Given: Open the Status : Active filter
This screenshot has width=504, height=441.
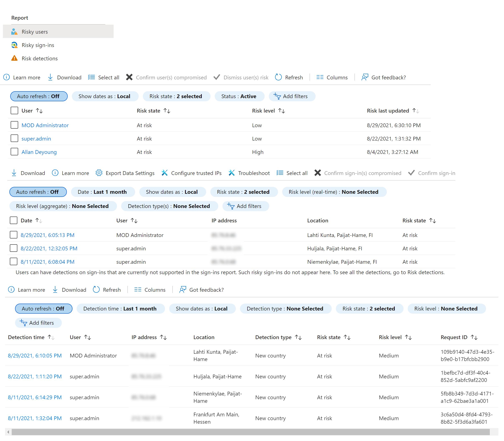Looking at the screenshot, I should (x=239, y=96).
